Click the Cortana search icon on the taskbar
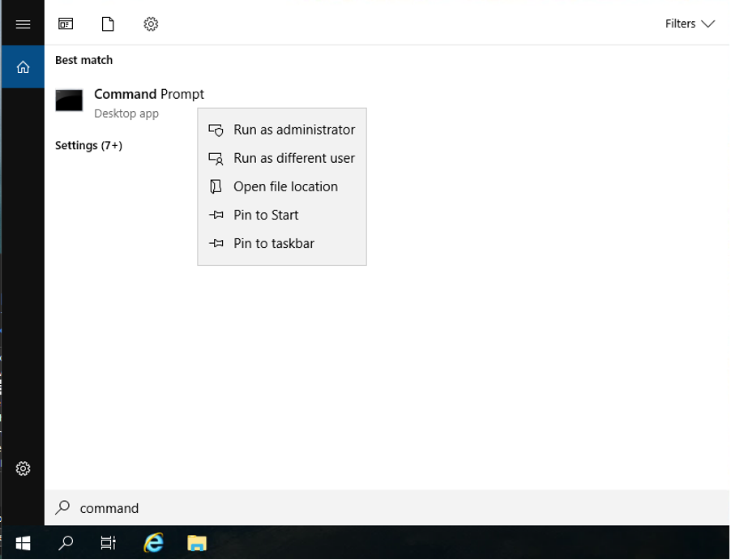731x560 pixels. coord(64,543)
